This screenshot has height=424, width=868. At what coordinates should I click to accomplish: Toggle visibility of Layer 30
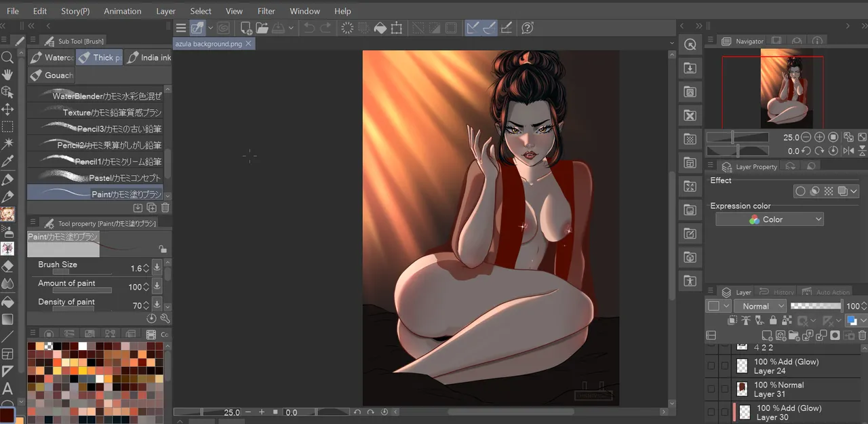(711, 412)
